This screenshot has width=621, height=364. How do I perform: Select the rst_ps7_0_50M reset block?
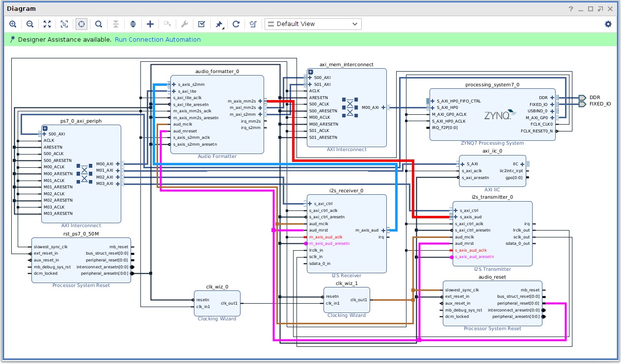[81, 260]
